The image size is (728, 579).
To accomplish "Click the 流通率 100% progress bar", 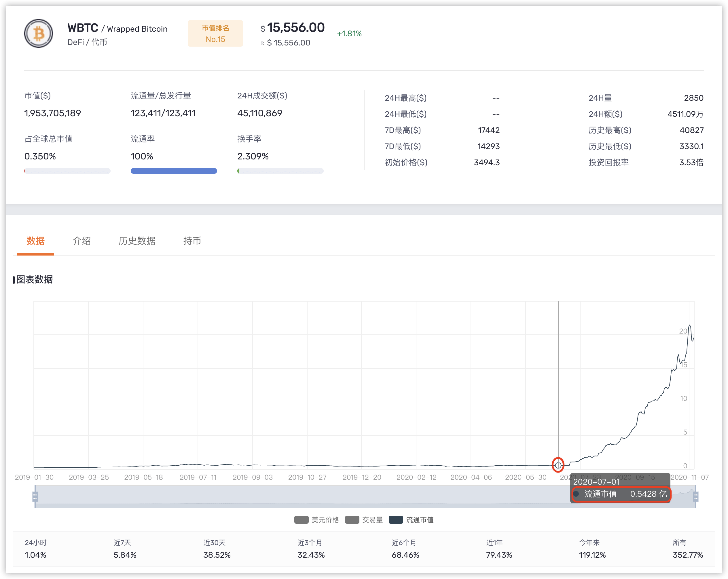I will [x=174, y=171].
